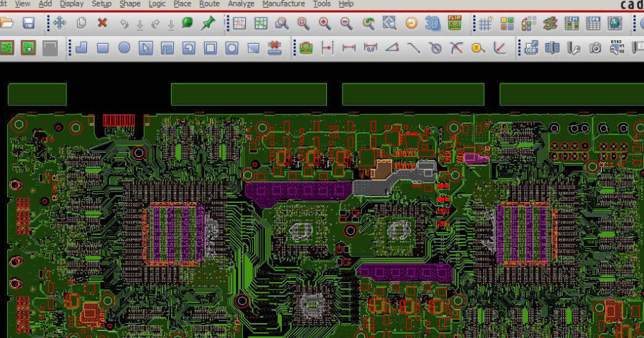Open the color palette dialog icon

click(x=507, y=23)
